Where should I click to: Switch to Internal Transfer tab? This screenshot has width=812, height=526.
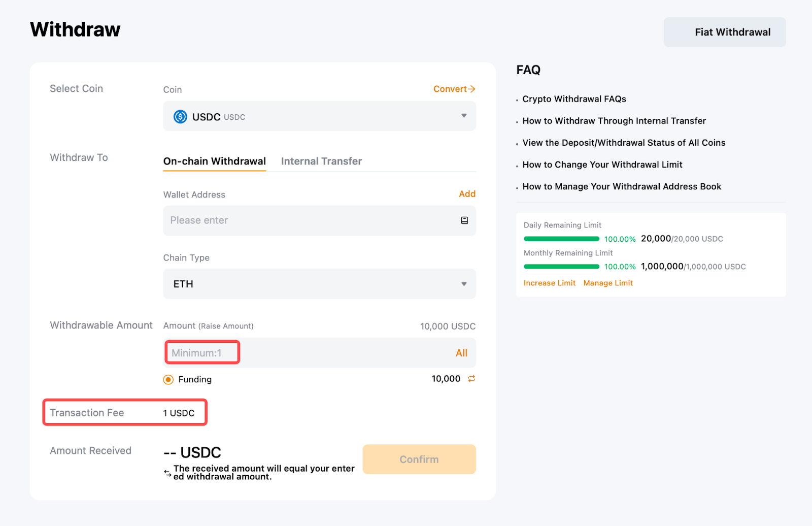pos(321,161)
